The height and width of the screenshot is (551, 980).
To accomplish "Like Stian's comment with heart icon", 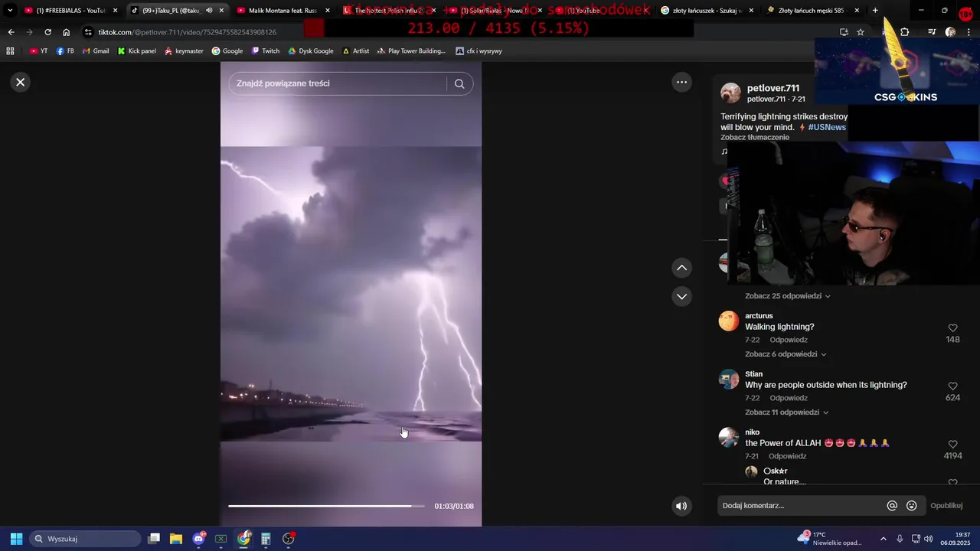I will click(x=952, y=386).
